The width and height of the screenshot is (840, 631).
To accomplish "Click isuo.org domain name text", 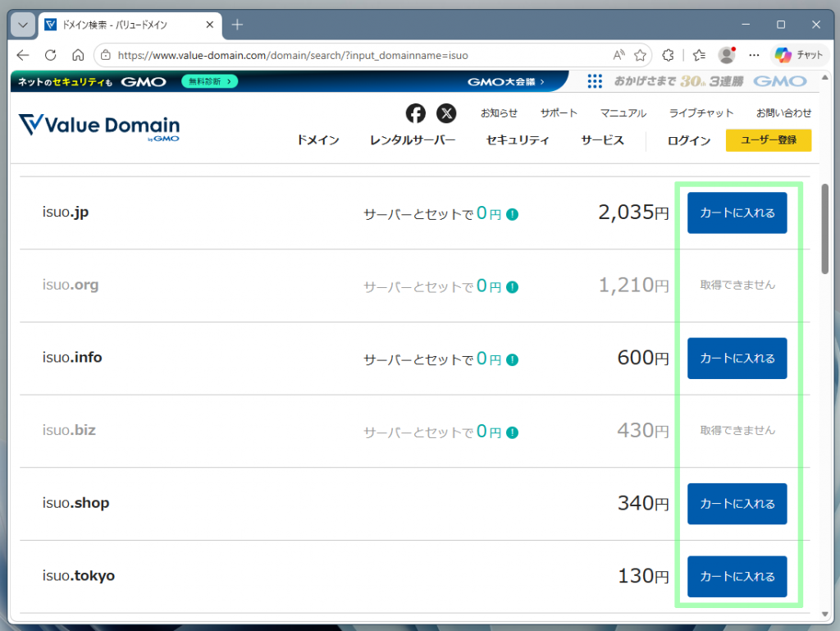I will (x=71, y=285).
